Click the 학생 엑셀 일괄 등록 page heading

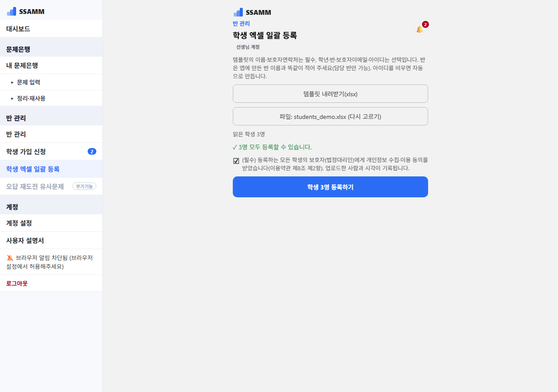tap(265, 35)
